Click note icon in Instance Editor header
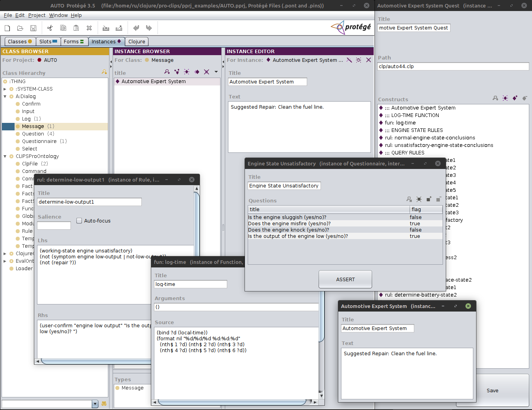This screenshot has height=410, width=532. [349, 60]
